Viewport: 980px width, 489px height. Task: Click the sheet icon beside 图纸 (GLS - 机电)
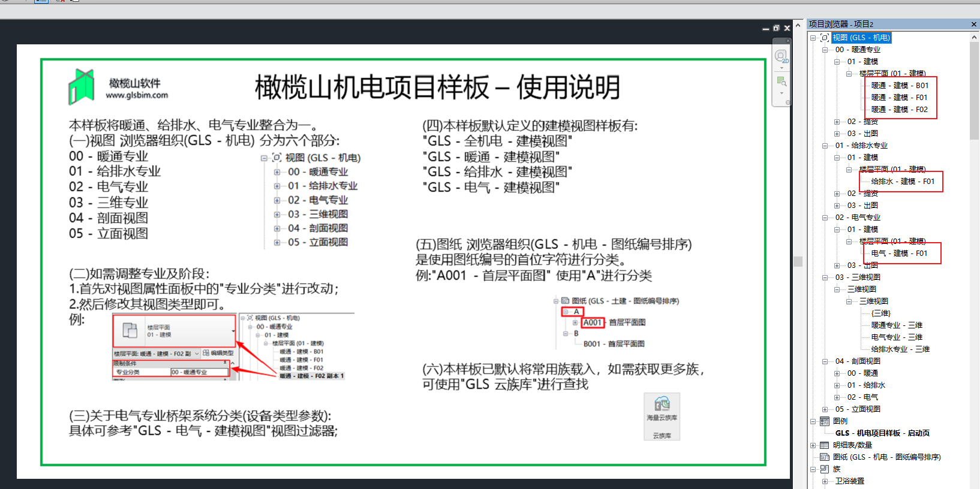coord(825,457)
